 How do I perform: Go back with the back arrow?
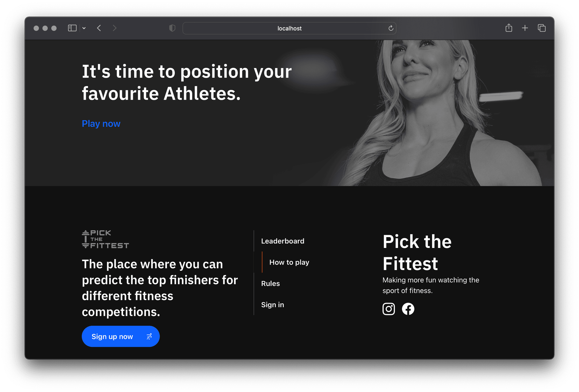(99, 28)
